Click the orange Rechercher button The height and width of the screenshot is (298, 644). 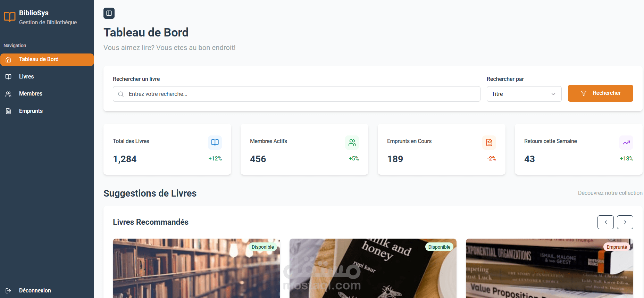click(x=600, y=93)
